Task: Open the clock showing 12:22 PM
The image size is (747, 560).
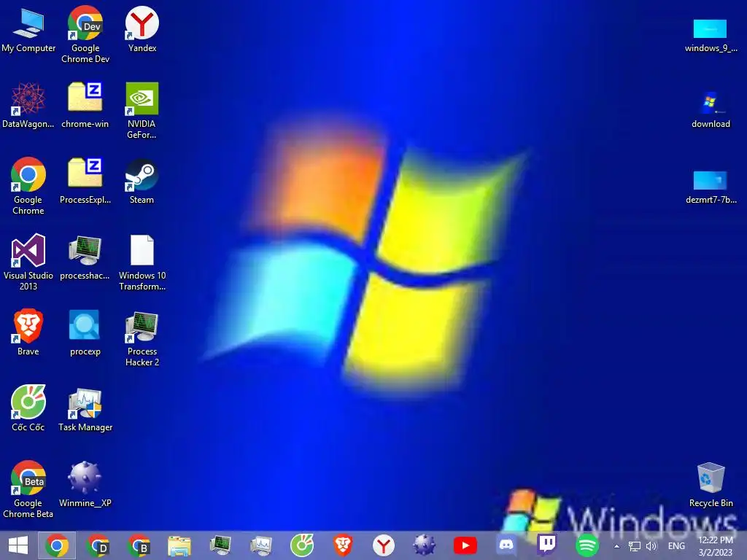Action: (716, 546)
